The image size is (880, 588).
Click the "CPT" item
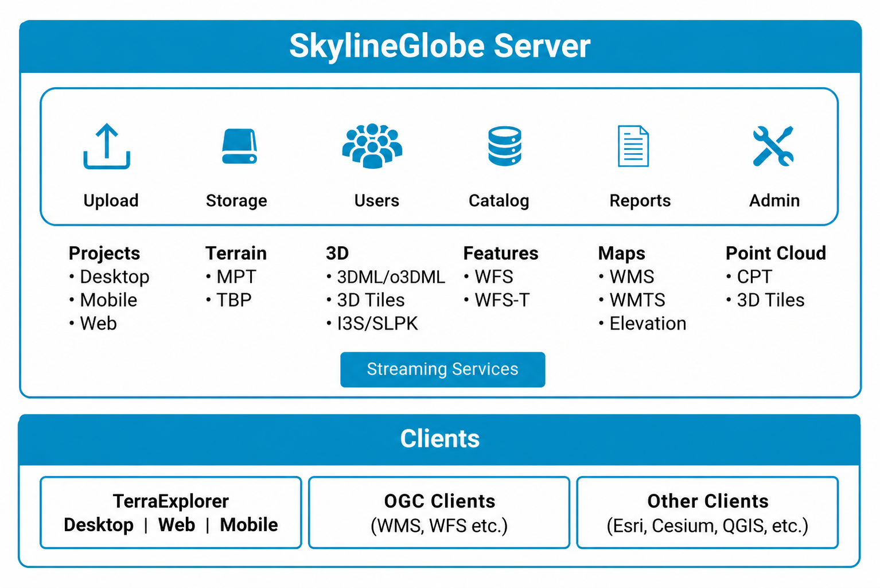point(754,277)
